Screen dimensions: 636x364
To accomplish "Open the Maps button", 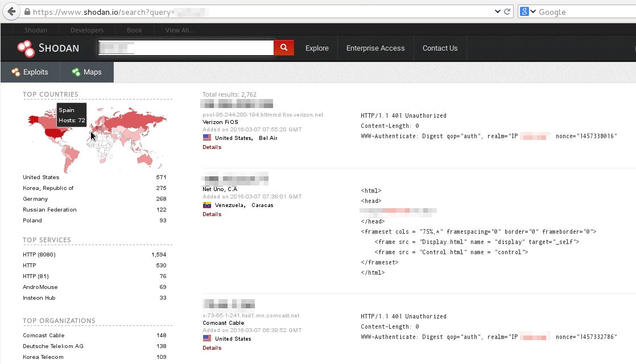I will tap(87, 72).
